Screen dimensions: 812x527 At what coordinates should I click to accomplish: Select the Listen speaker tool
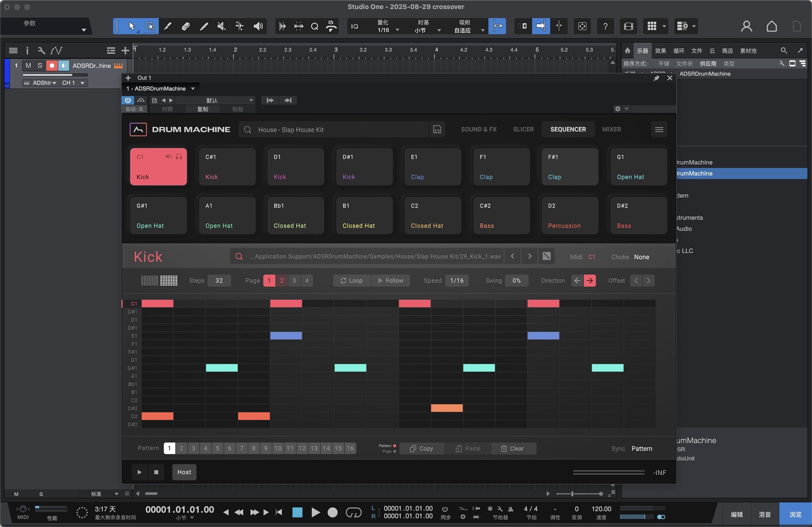pos(258,26)
